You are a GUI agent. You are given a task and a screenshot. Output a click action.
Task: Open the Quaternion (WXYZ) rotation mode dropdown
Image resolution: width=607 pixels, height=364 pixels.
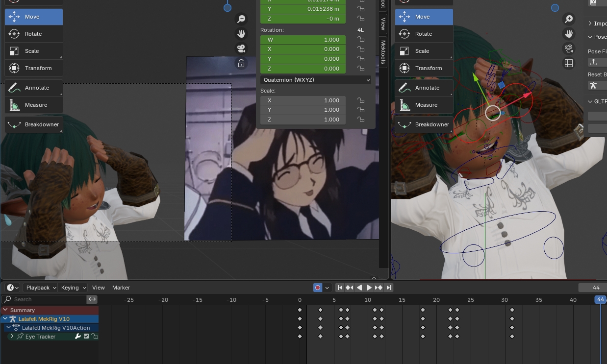[316, 80]
